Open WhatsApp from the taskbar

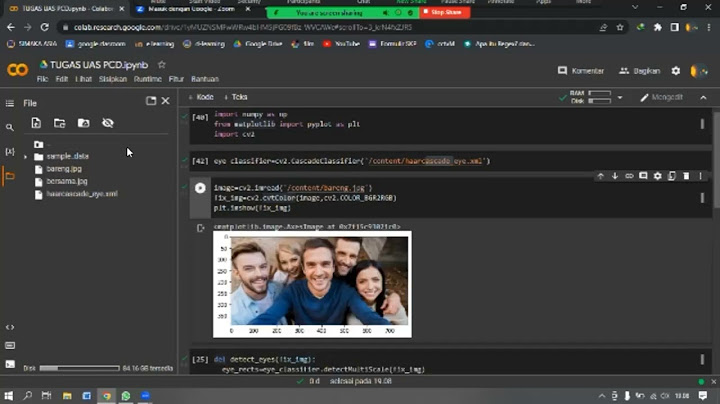point(126,396)
